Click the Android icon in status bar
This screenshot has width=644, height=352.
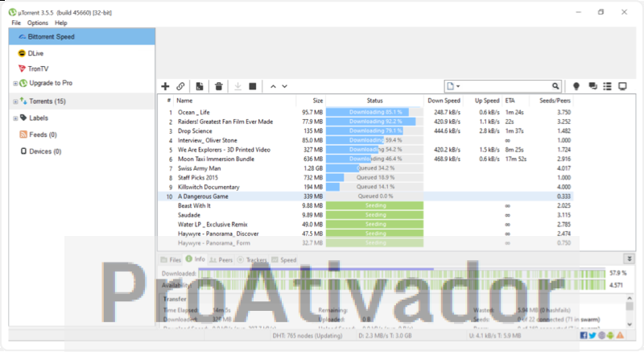pyautogui.click(x=610, y=336)
